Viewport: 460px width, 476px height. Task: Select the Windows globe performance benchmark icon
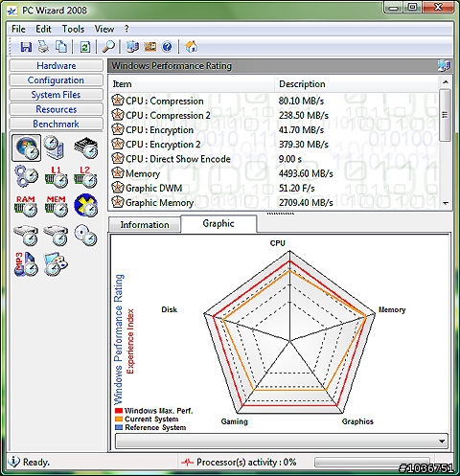point(27,147)
